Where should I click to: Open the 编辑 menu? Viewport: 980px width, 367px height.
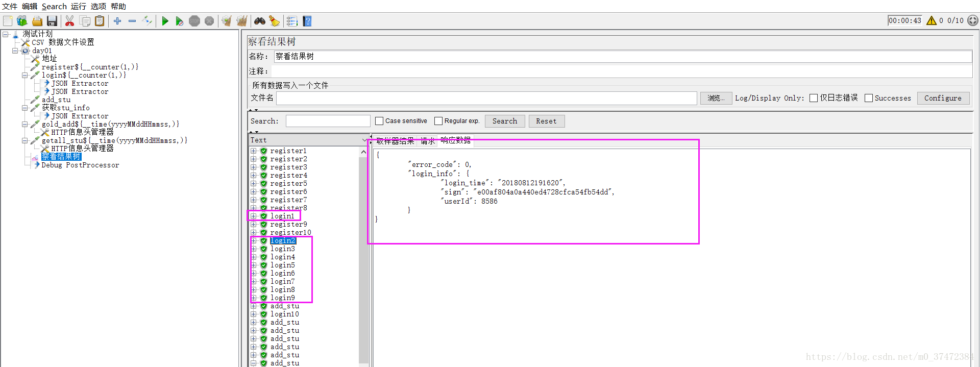[30, 6]
